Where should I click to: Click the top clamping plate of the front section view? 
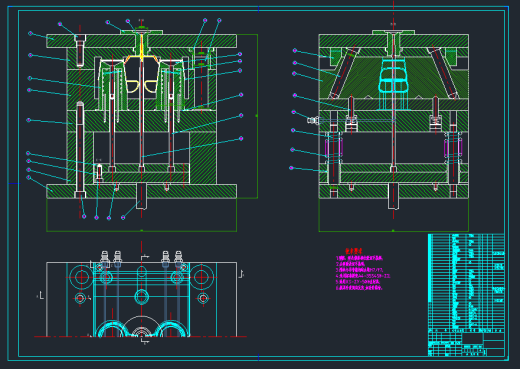click(x=142, y=41)
